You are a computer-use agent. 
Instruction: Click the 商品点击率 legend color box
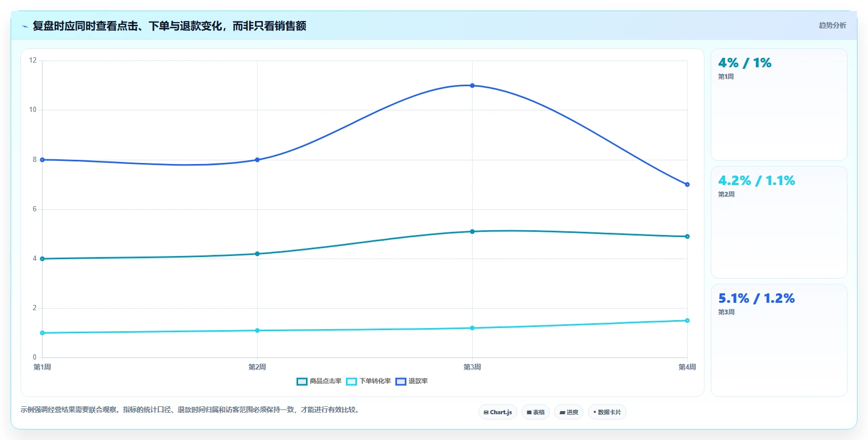(302, 382)
